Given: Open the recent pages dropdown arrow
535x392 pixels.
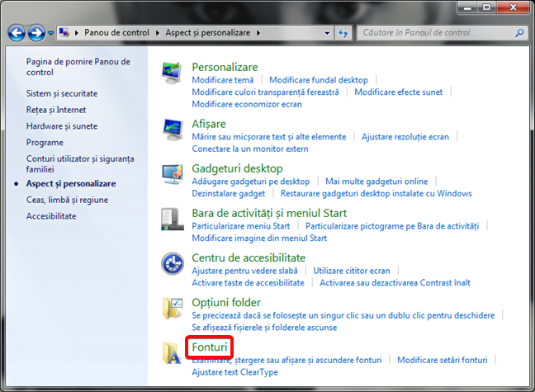Looking at the screenshot, I should click(50, 33).
